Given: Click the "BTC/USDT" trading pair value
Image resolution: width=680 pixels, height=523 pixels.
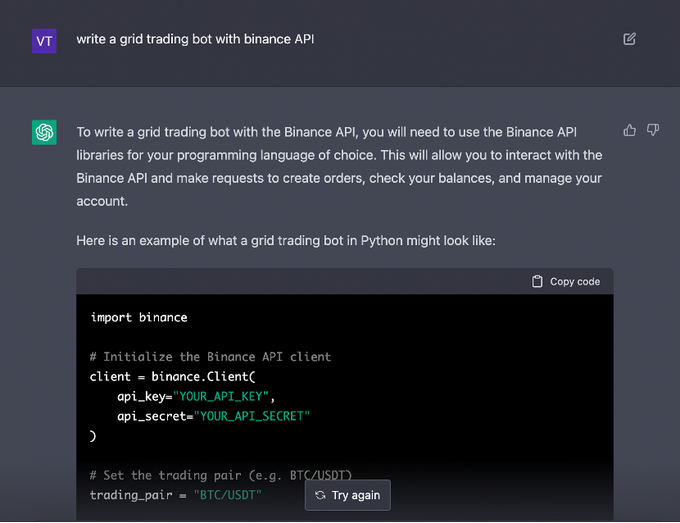Looking at the screenshot, I should pos(227,494).
